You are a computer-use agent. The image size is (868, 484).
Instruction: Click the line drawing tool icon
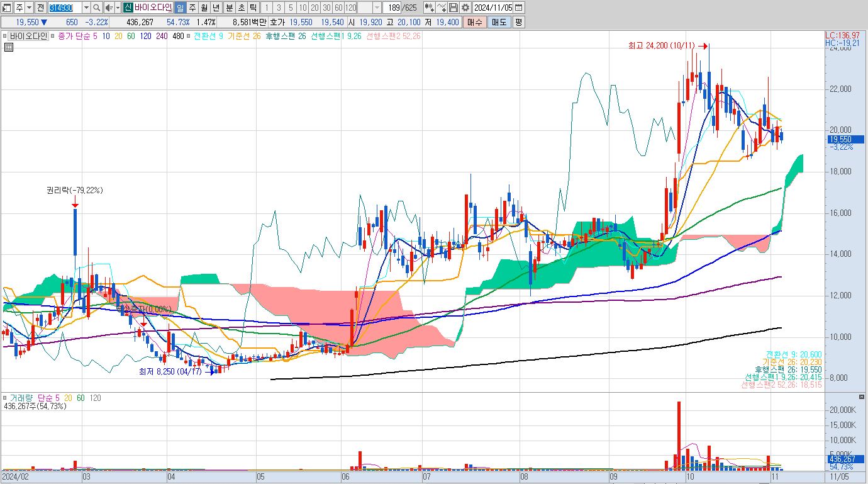point(442,8)
